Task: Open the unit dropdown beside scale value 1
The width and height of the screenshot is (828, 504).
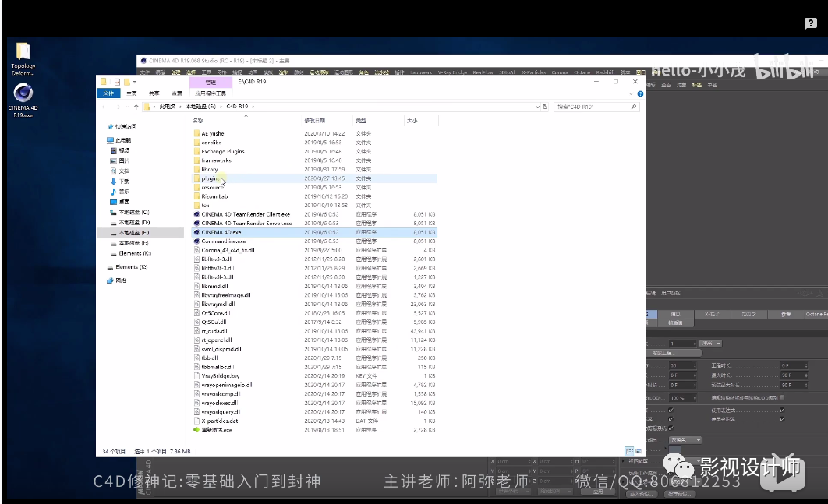Action: click(710, 344)
